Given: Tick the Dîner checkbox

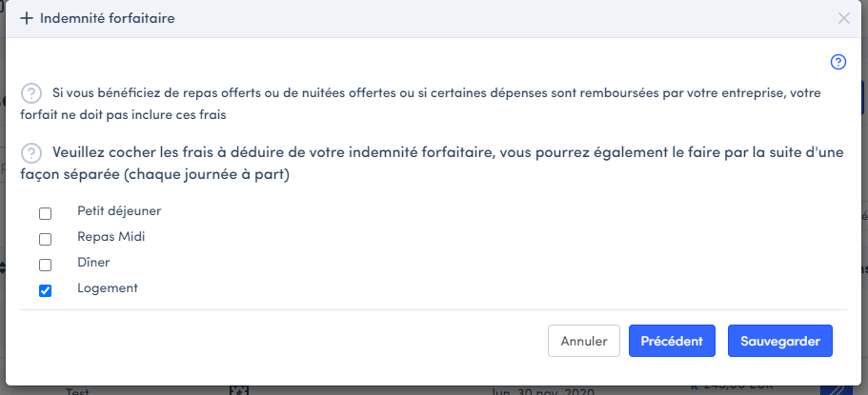Looking at the screenshot, I should click(45, 265).
